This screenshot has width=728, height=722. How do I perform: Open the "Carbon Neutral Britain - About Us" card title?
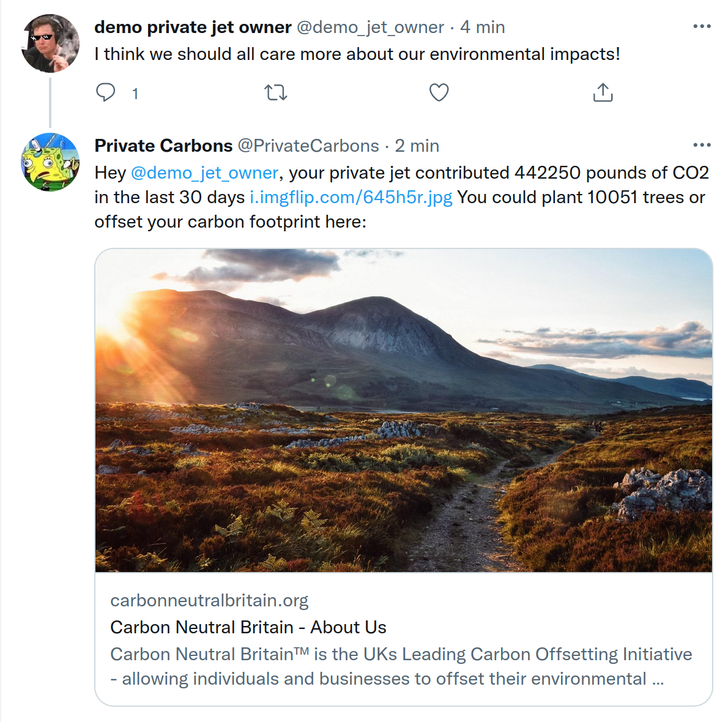(248, 627)
